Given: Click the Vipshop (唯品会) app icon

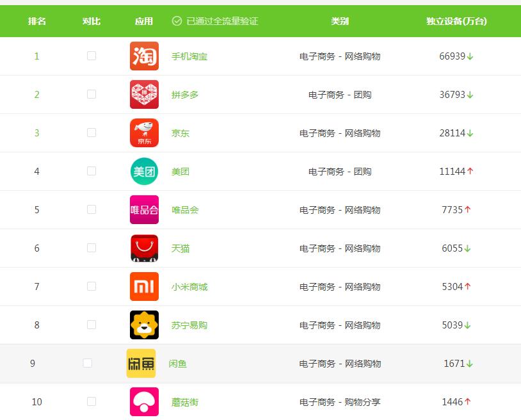Looking at the screenshot, I should point(144,209).
